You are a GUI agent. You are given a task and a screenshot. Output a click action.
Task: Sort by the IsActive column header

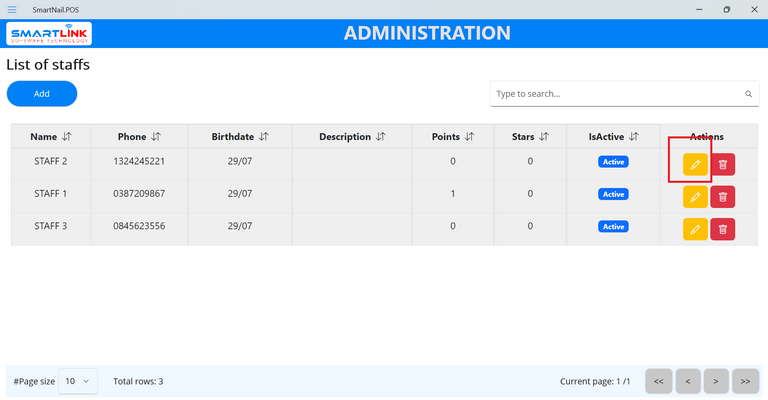(x=634, y=137)
